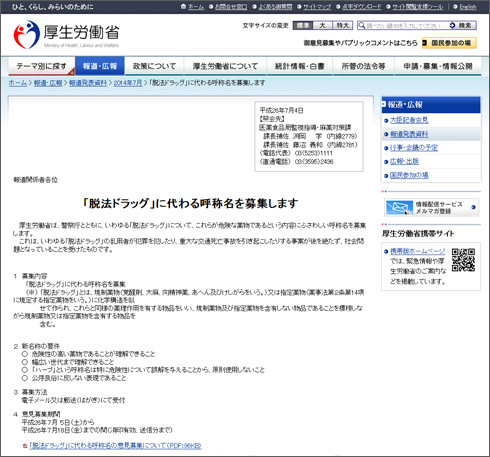Select 大 text size option
Screen dimensions: 490x457
322,25
